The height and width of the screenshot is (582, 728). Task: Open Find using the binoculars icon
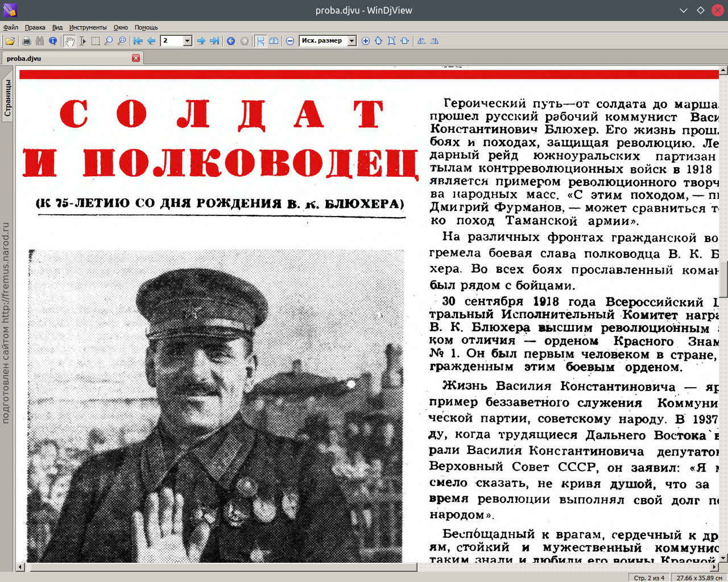[39, 41]
